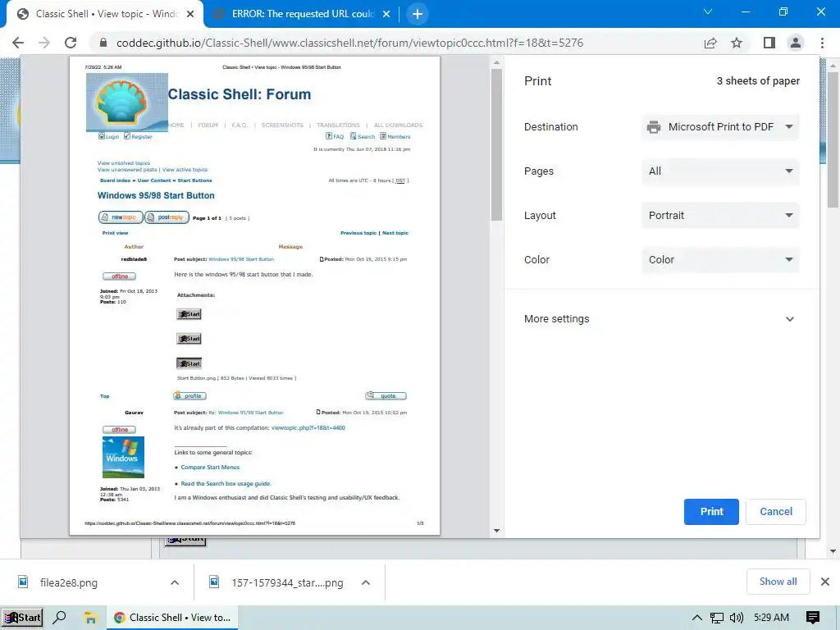Click the blue Print button
Screen dimensions: 840x630
(711, 512)
